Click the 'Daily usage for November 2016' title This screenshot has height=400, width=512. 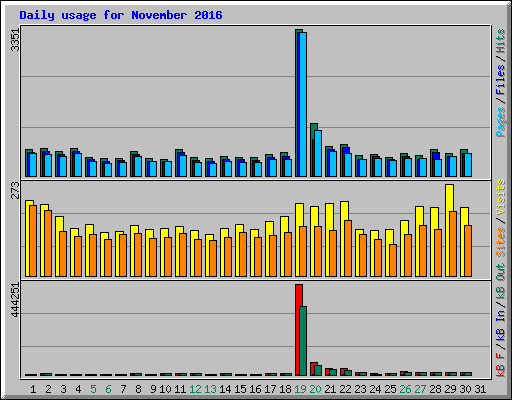click(121, 15)
